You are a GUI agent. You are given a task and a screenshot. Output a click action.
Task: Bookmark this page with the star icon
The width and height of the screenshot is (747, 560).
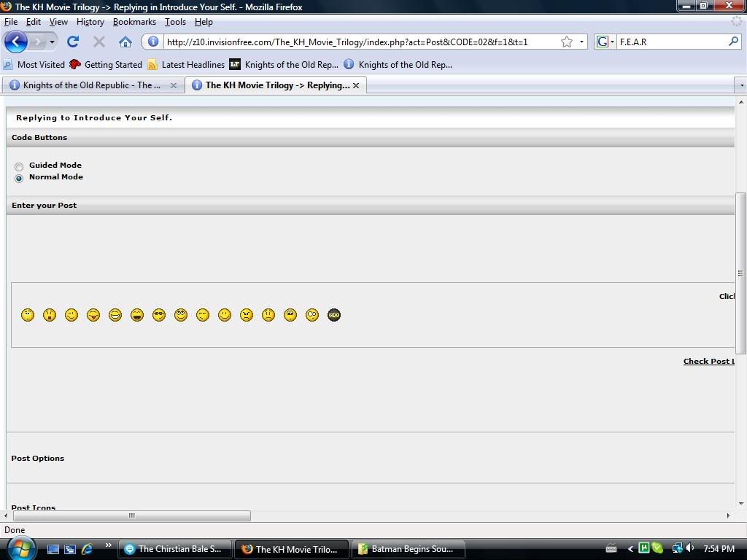(566, 42)
